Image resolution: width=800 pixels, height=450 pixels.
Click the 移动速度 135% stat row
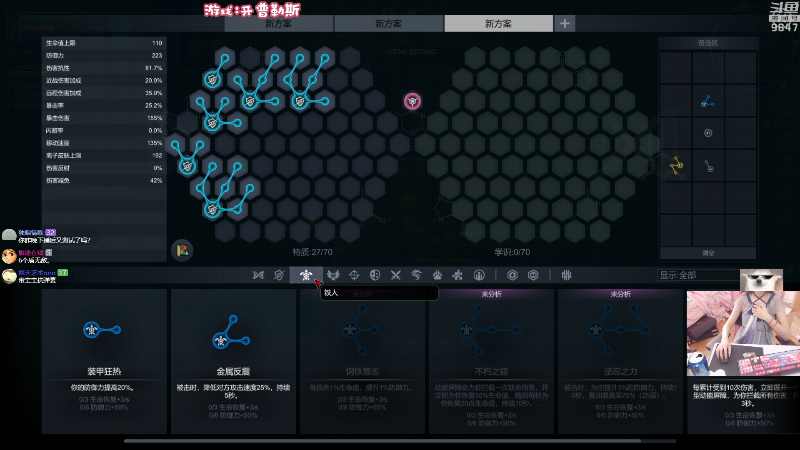pyautogui.click(x=104, y=143)
